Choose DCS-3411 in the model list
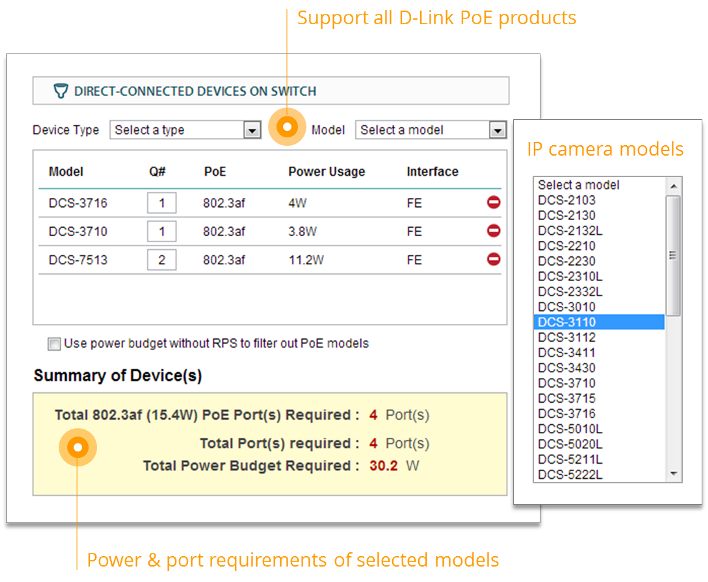The image size is (708, 582). coord(599,353)
